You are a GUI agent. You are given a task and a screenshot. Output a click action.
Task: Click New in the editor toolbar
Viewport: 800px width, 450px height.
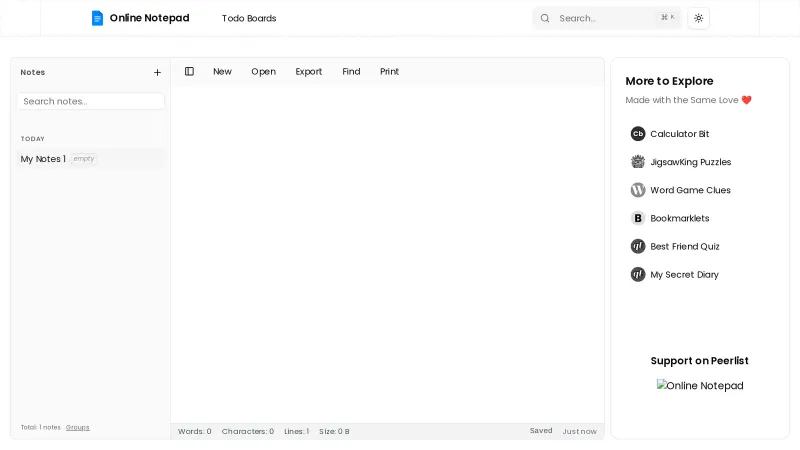tap(222, 72)
